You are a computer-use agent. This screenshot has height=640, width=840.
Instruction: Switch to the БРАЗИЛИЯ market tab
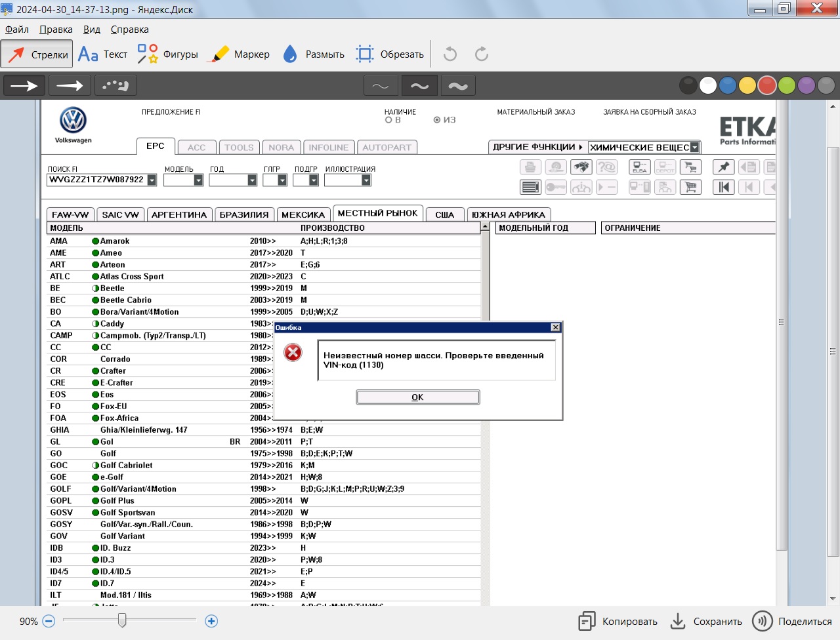[x=244, y=214]
